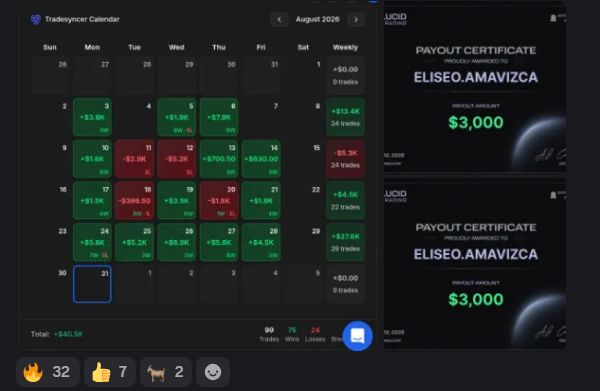Go to next month in calendar
600x391 pixels.
(356, 20)
